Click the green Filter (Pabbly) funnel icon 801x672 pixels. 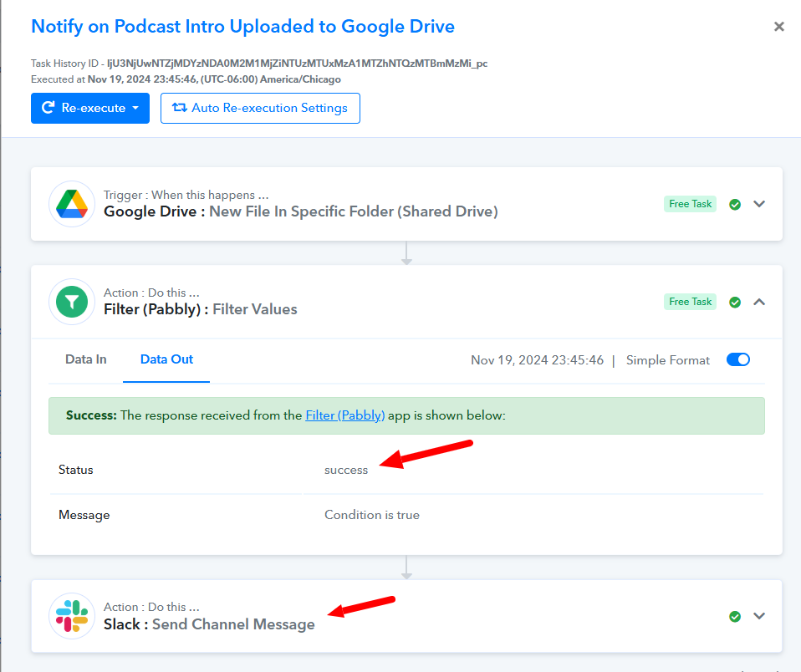point(72,302)
